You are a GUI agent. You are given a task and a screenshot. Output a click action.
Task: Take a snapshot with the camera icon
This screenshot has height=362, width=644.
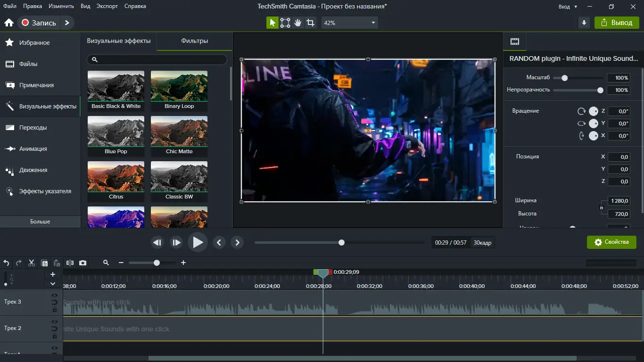point(83,263)
